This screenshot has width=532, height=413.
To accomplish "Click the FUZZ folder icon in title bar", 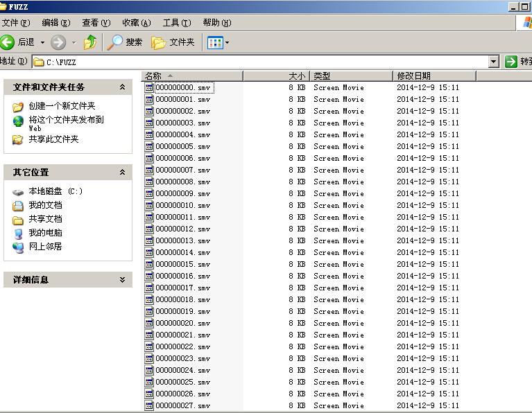I will [x=3, y=7].
